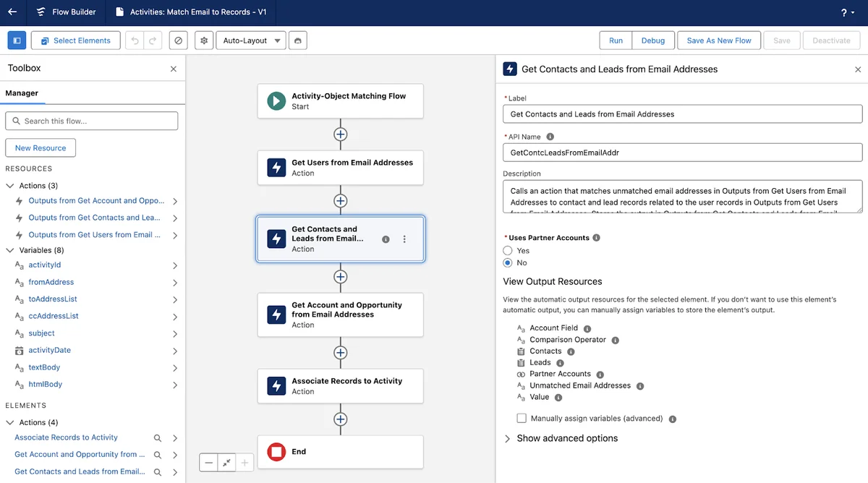The image size is (868, 483).
Task: Click info icon next to Unmatched Email Addresses
Action: [x=640, y=386]
